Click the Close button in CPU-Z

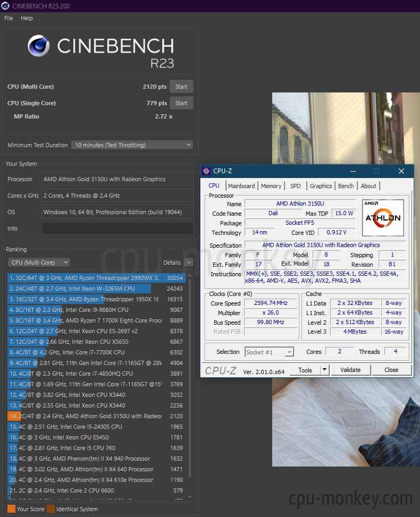click(391, 370)
